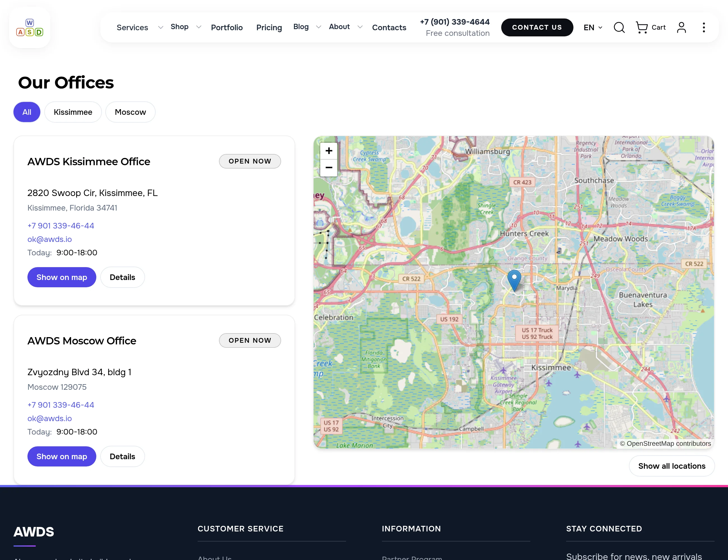Image resolution: width=728 pixels, height=560 pixels.
Task: Click the Kissimmee Office phone number link
Action: tap(61, 226)
